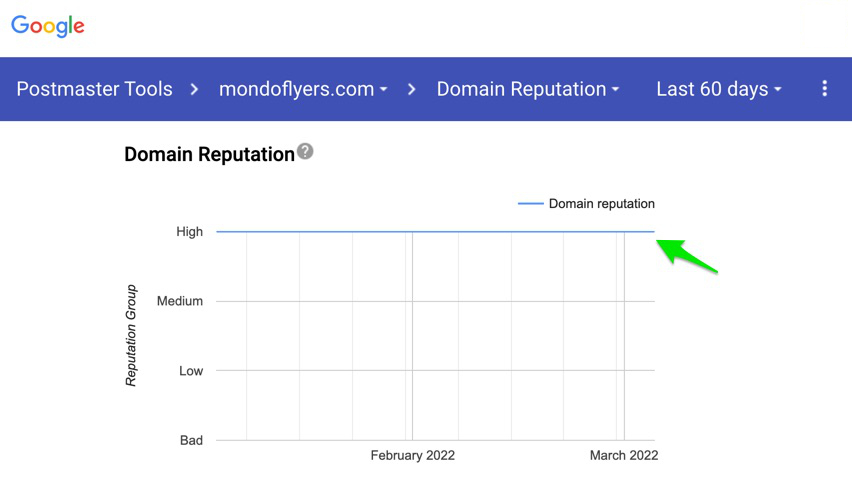Click the February 2022 axis label
Image resolution: width=852 pixels, height=479 pixels.
[x=412, y=455]
